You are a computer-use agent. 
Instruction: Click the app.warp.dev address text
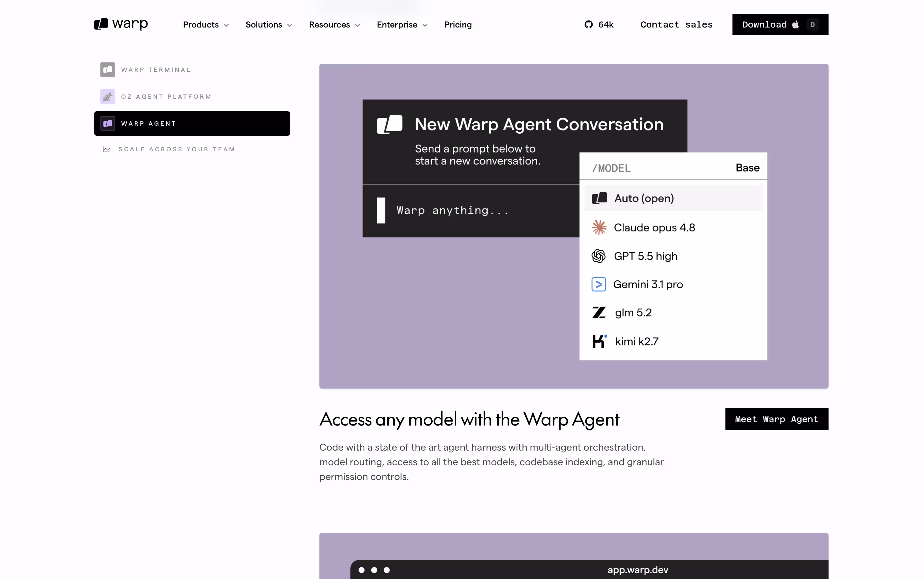point(638,570)
